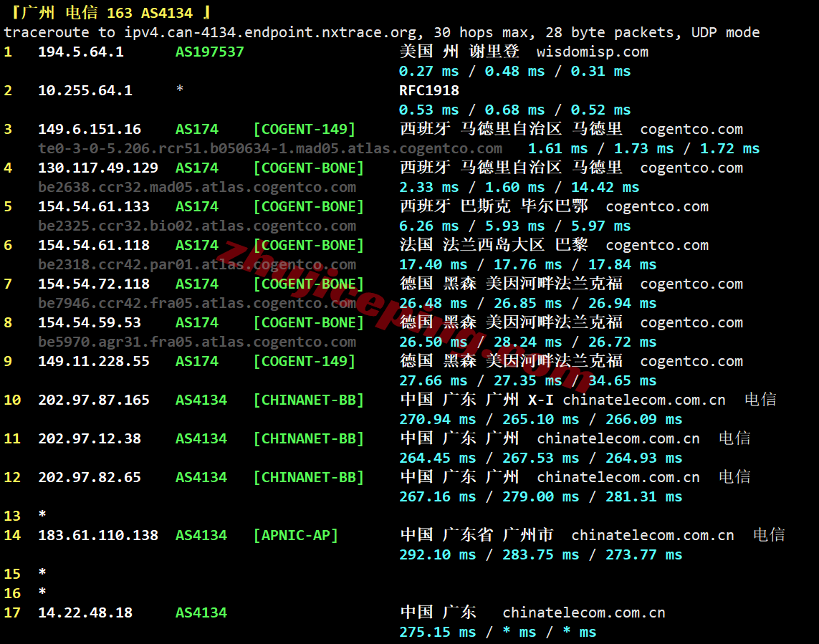The height and width of the screenshot is (644, 819).
Task: Click chinatelecom.com.cn in hop 14
Action: tap(653, 535)
